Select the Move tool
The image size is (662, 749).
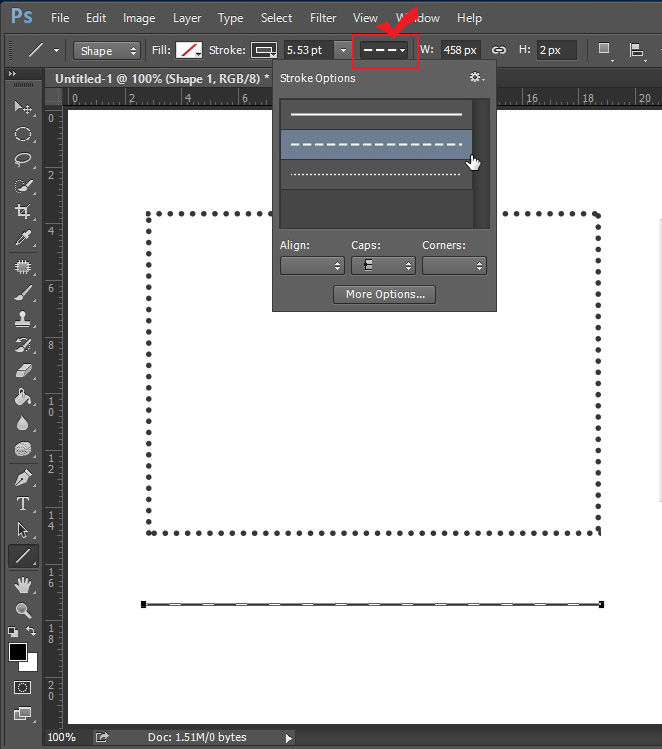click(23, 107)
